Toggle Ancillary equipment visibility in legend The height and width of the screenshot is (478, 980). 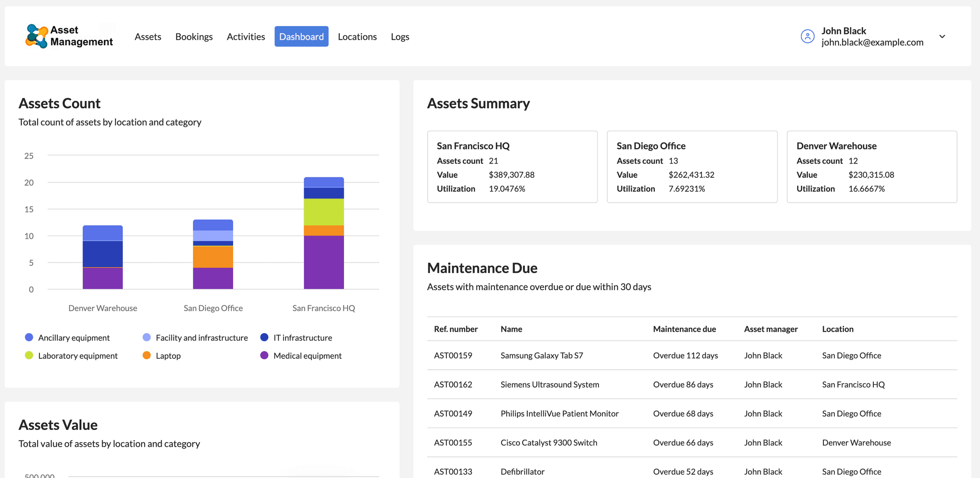point(74,337)
